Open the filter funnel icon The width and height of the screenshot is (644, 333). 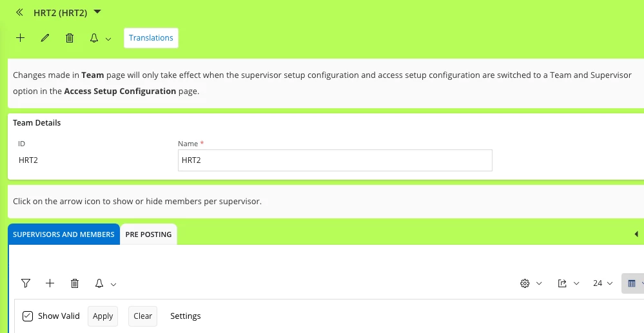click(x=26, y=283)
